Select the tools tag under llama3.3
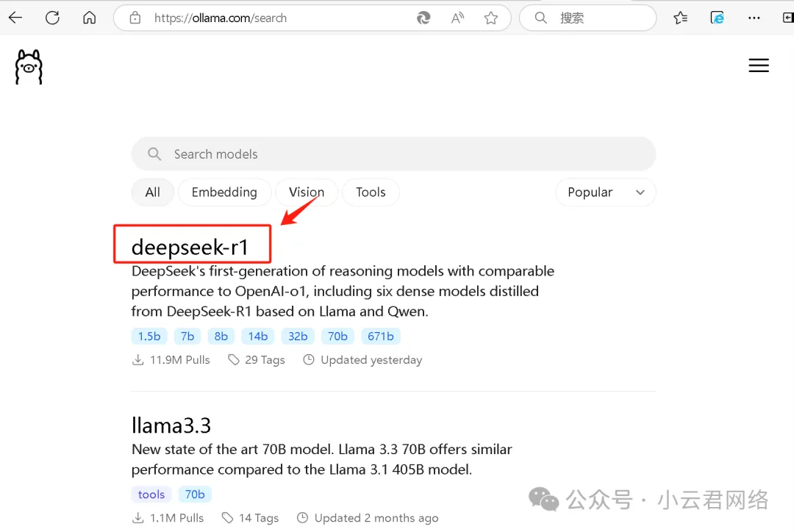794x532 pixels. pyautogui.click(x=151, y=494)
